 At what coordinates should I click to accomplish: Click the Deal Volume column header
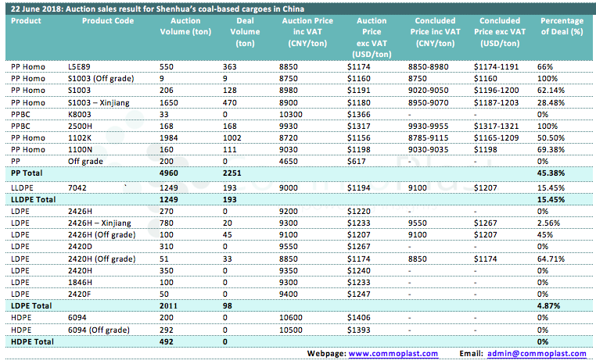tap(241, 26)
